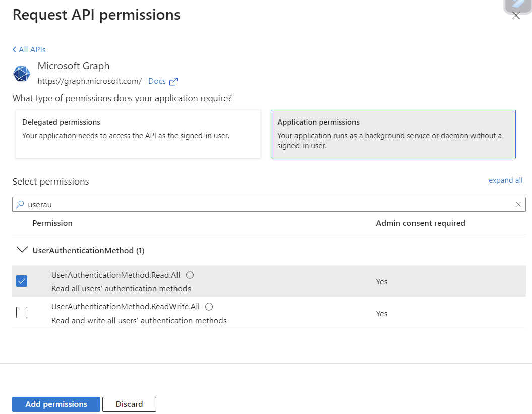Open the Microsoft Graph Docs link
This screenshot has width=532, height=414.
157,81
